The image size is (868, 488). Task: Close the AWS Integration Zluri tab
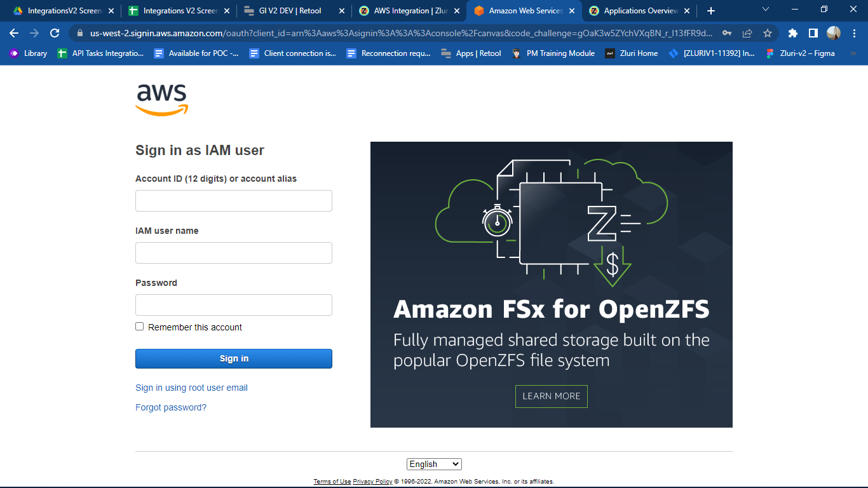[456, 11]
